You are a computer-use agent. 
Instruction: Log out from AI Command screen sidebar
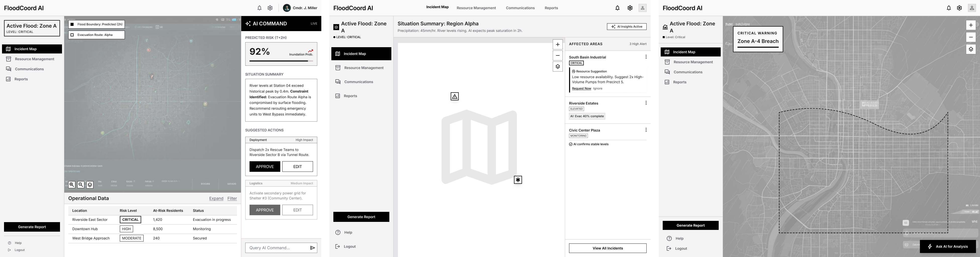(16, 250)
